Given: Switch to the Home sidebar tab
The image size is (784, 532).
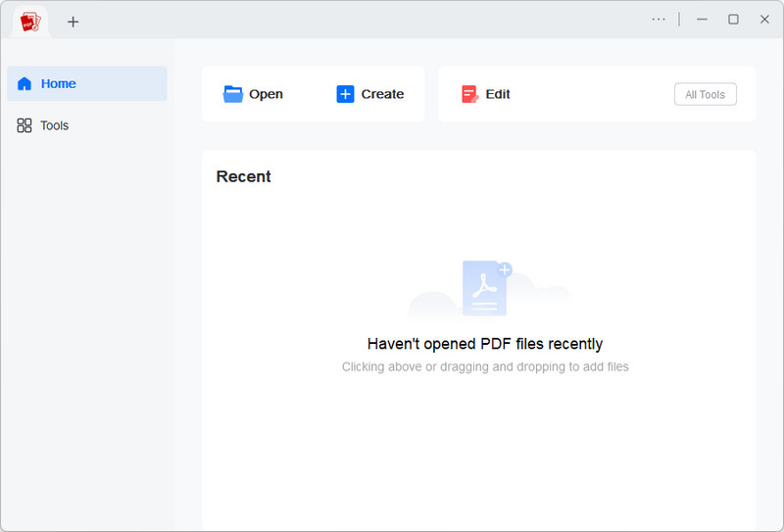Looking at the screenshot, I should pos(86,84).
